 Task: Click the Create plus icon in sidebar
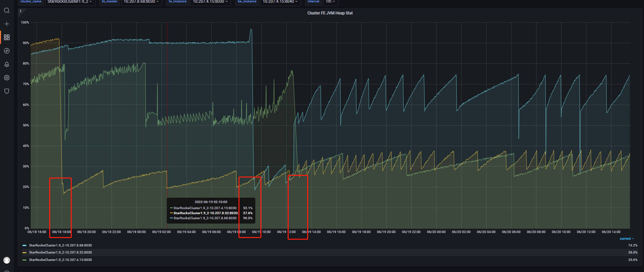pos(7,24)
